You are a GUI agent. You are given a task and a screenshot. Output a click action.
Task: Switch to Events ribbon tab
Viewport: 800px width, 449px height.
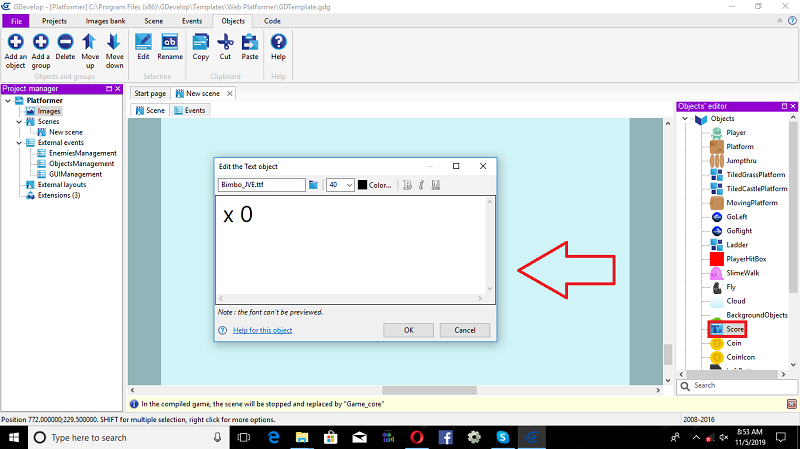(192, 21)
